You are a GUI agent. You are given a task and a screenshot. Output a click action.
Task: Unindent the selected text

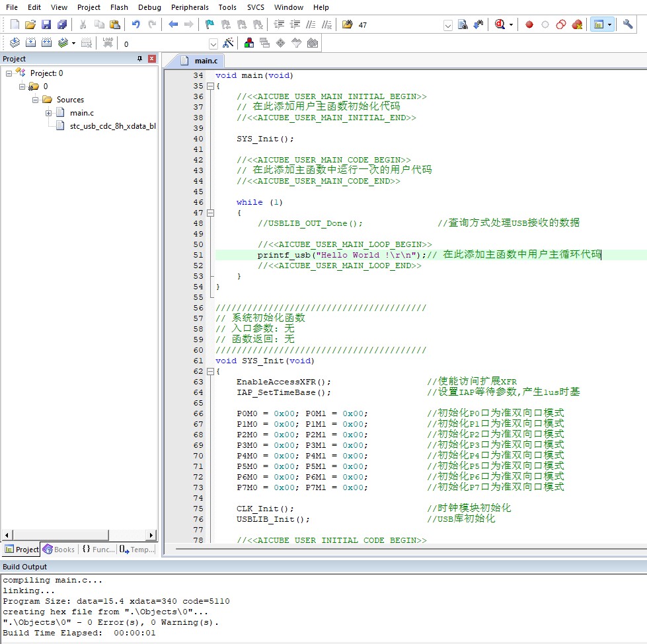pyautogui.click(x=295, y=24)
